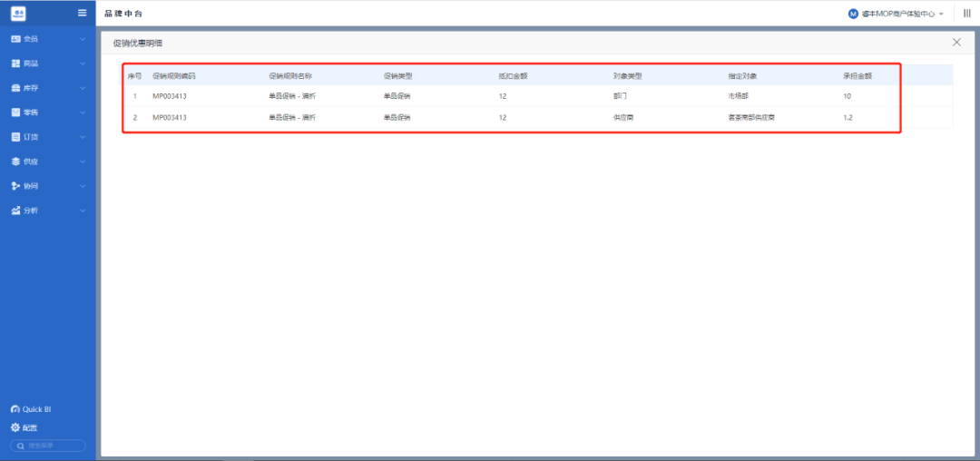
Task: Expand the 零售 menu chevron
Action: [x=83, y=113]
